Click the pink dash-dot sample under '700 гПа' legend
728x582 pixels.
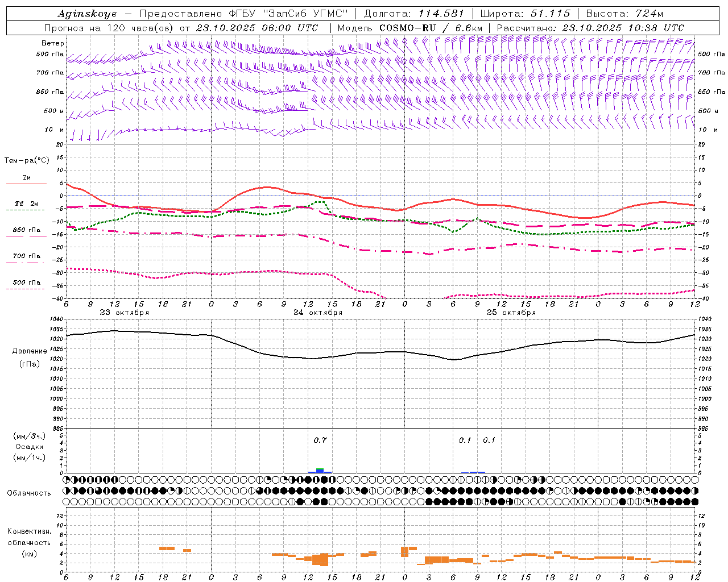[x=26, y=263]
